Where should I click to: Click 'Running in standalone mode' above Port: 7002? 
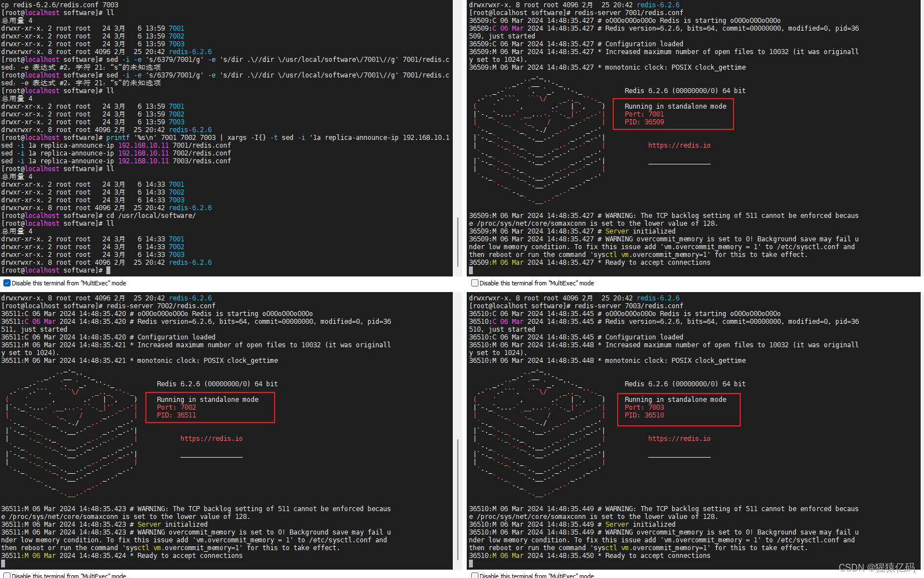point(207,400)
